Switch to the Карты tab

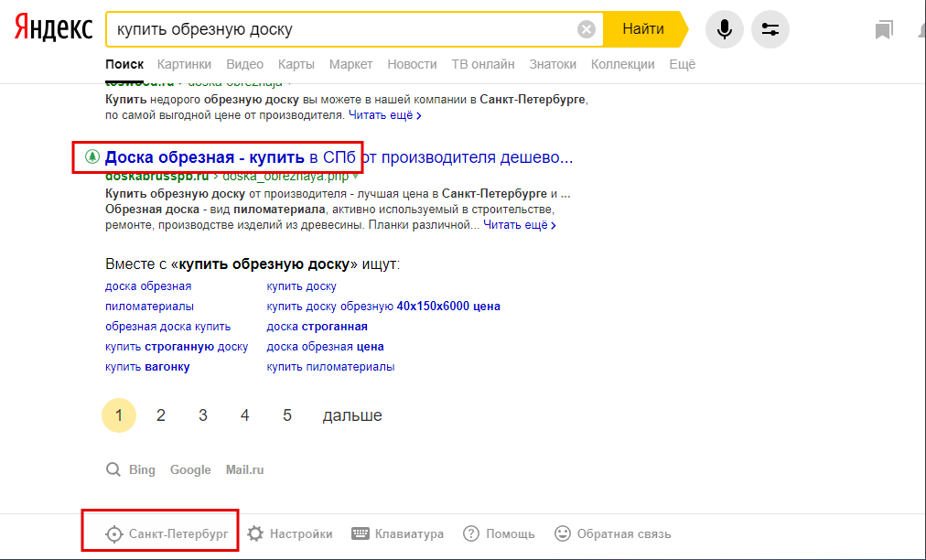click(x=296, y=64)
